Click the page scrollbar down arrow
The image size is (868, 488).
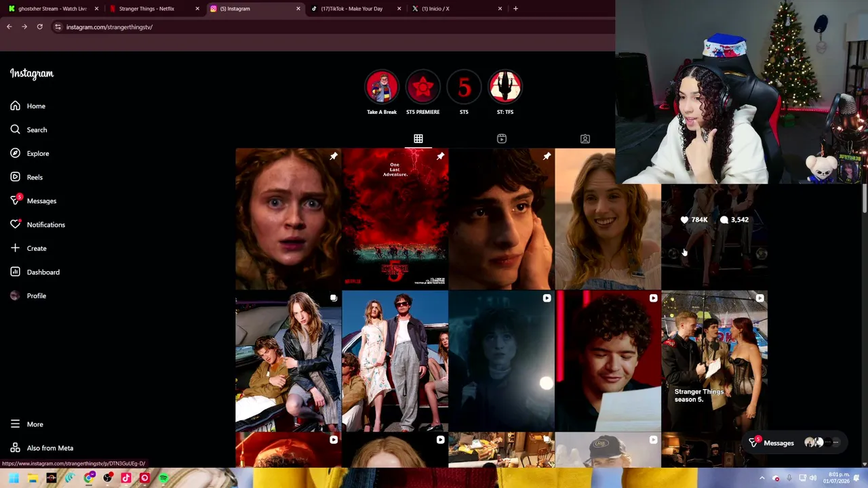click(x=864, y=464)
